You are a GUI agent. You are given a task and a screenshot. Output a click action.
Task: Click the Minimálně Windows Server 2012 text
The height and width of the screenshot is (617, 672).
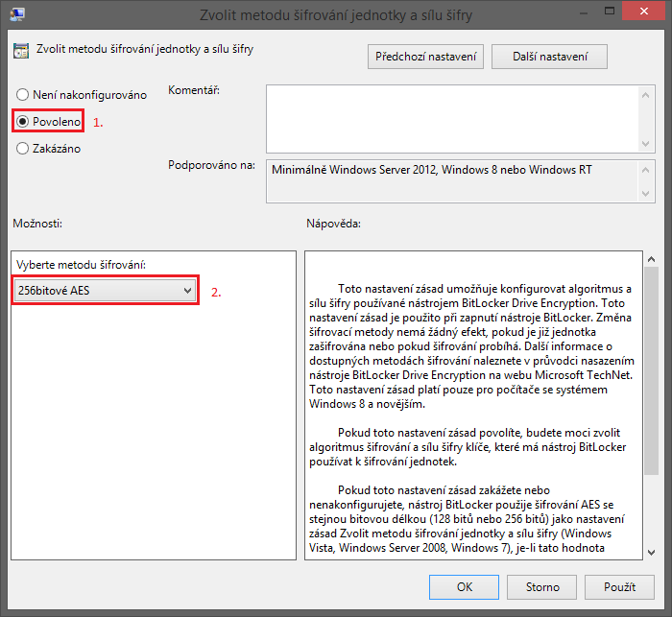tap(432, 170)
